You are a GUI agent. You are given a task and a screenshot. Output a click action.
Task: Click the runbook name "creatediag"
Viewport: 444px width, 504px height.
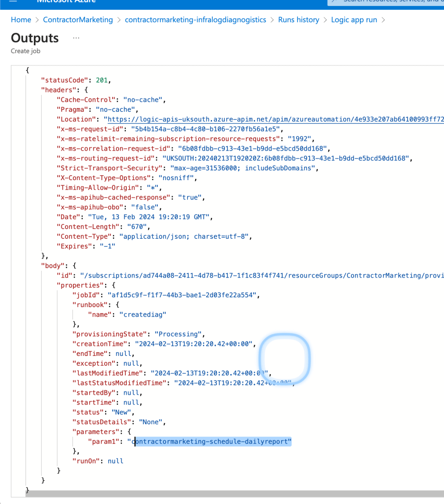(143, 315)
